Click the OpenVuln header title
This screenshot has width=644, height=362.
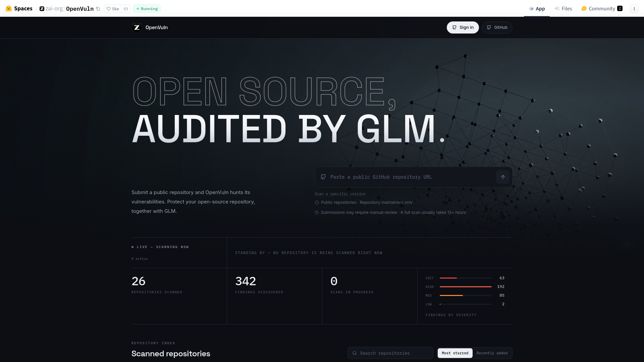click(157, 27)
